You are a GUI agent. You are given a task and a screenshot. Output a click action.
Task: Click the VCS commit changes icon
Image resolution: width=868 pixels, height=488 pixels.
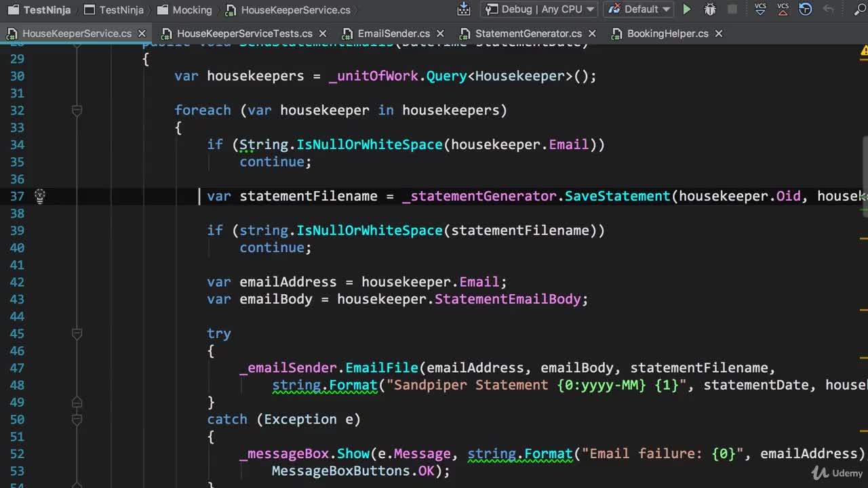[x=783, y=9]
